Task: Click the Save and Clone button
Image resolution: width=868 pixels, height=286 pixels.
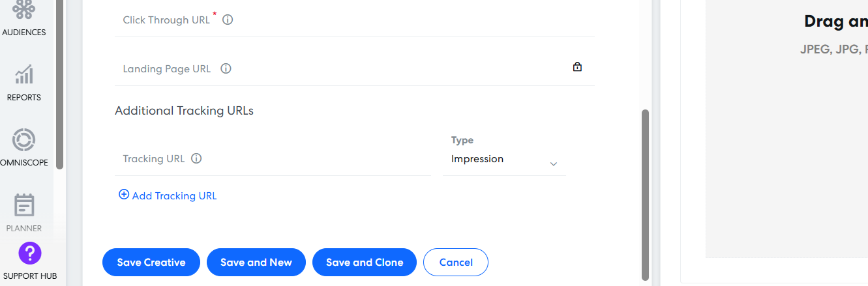Action: point(365,263)
